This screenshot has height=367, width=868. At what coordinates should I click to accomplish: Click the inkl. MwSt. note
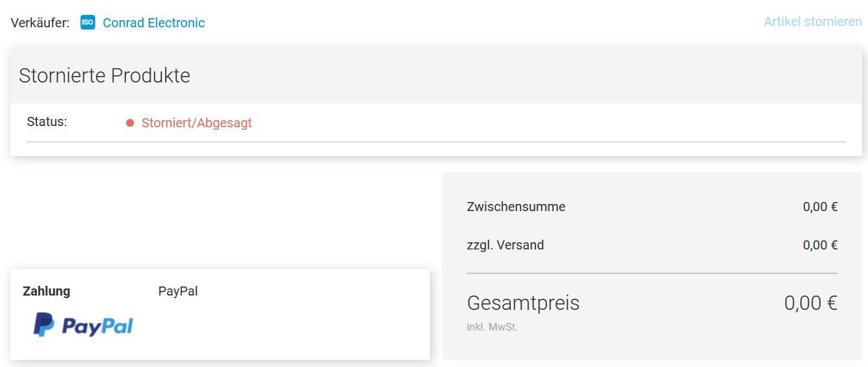[492, 327]
